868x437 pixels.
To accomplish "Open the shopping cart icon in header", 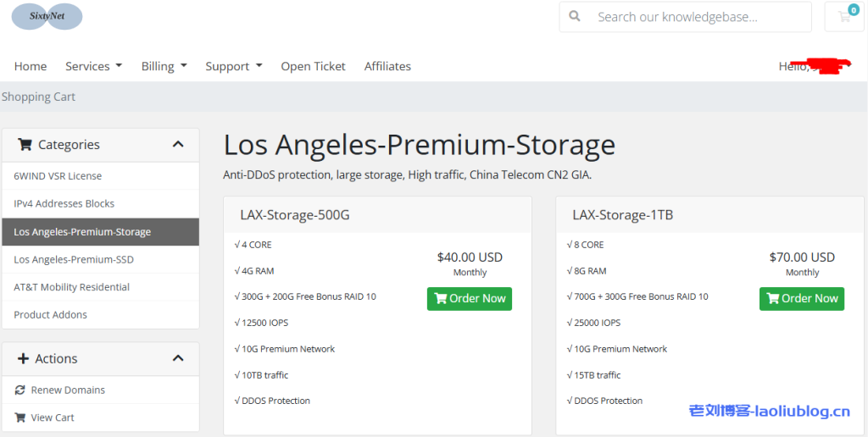I will (x=843, y=16).
